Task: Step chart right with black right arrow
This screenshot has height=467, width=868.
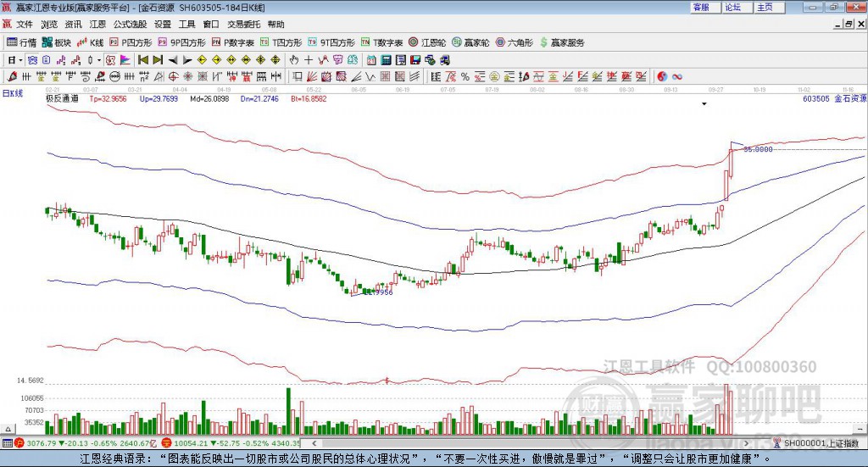Action: point(187,60)
